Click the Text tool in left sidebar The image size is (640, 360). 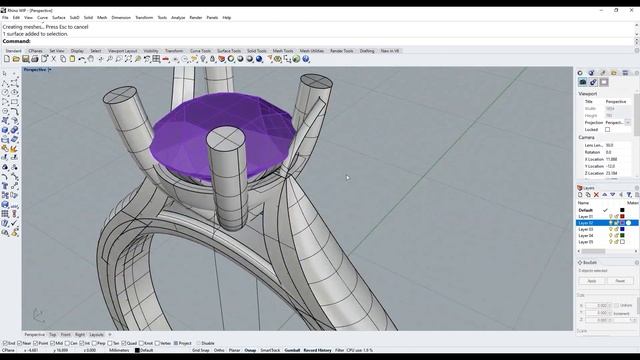pos(5,186)
